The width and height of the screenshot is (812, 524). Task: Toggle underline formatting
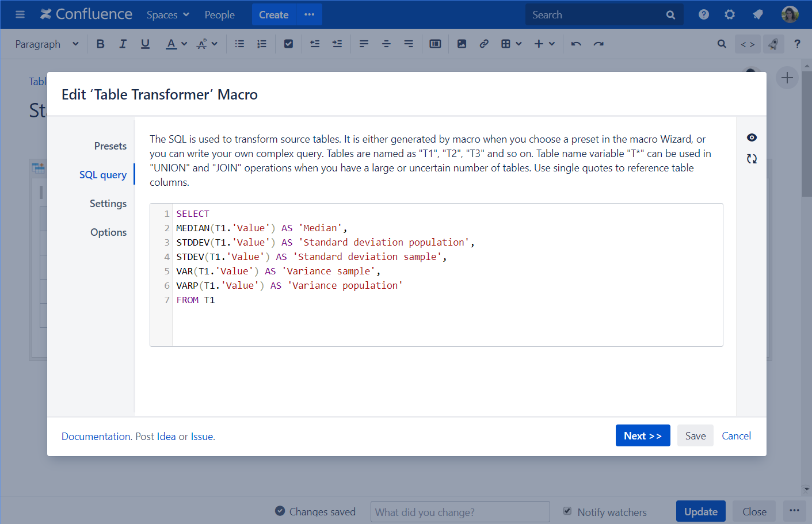pyautogui.click(x=145, y=44)
